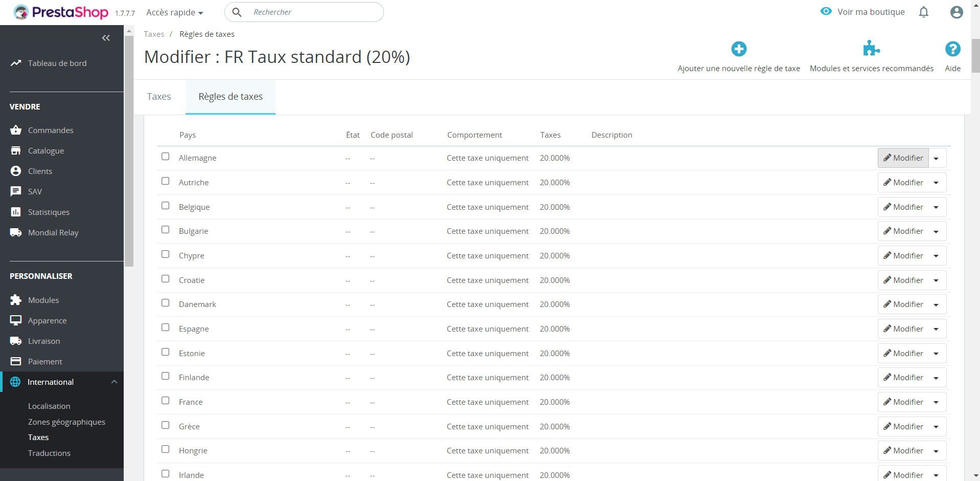Tick the Belgique row checkbox
The image size is (980, 481).
(165, 206)
